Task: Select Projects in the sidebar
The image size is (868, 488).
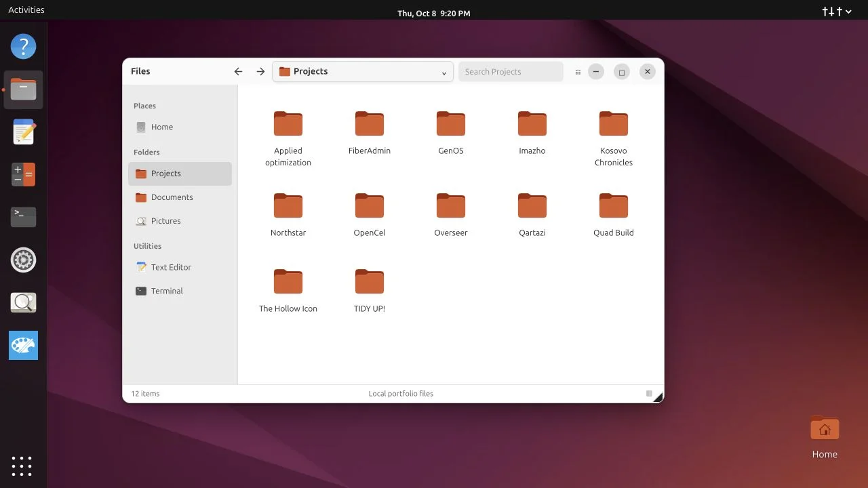Action: point(180,174)
